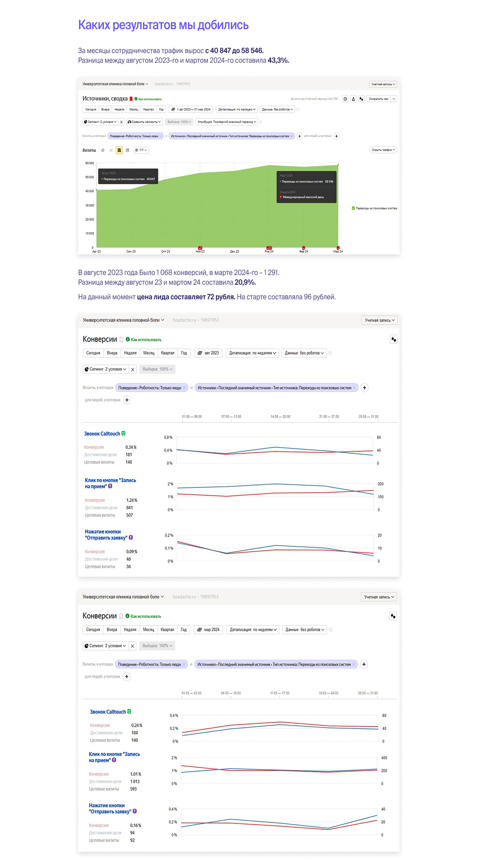Open date range 1 авг 2023 — 31 мар 2024
The image size is (486, 868).
[191, 109]
